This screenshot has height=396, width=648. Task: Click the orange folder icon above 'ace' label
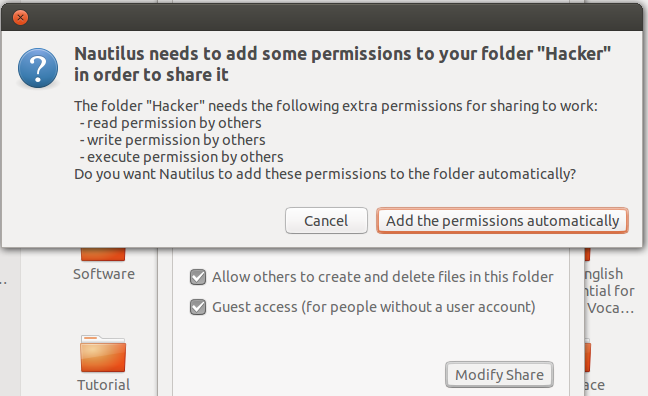[588, 355]
